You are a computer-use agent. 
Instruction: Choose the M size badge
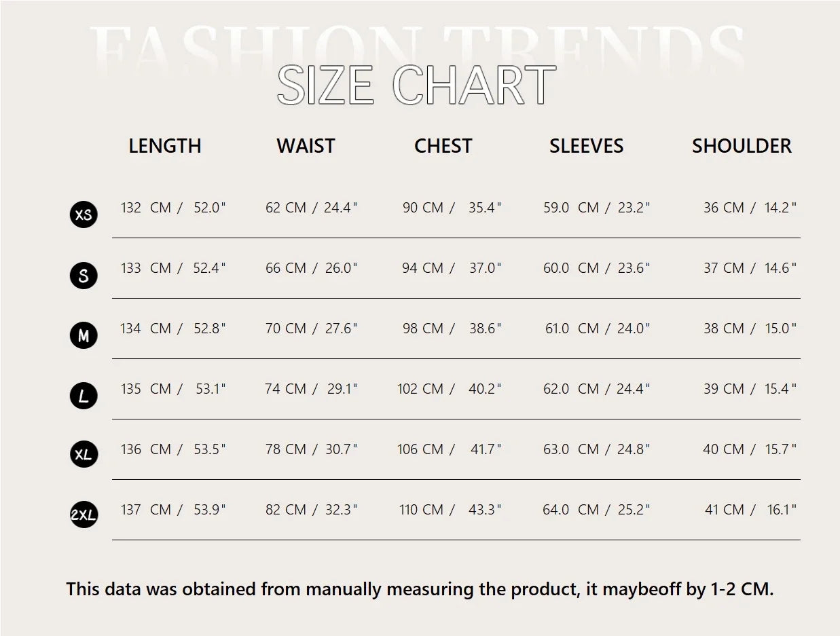[x=84, y=335]
